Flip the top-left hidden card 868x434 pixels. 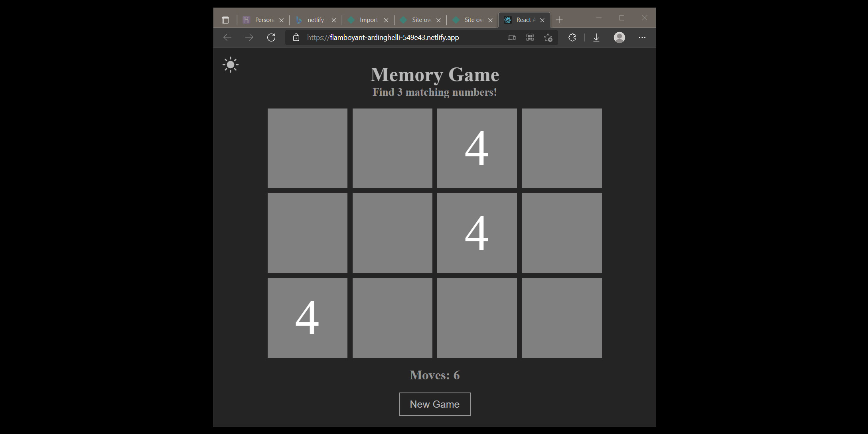pos(307,148)
